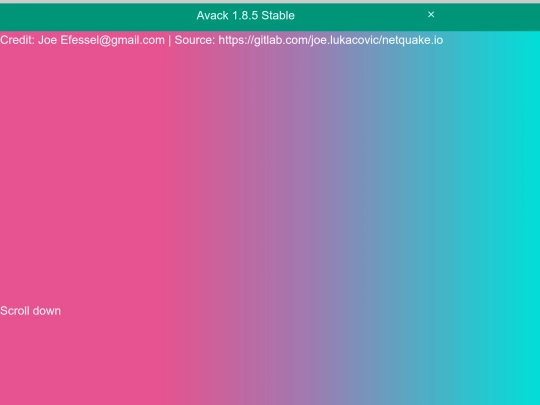Open the gitlab.com netquake.io source link
Image resolution: width=540 pixels, height=405 pixels.
[x=331, y=40]
